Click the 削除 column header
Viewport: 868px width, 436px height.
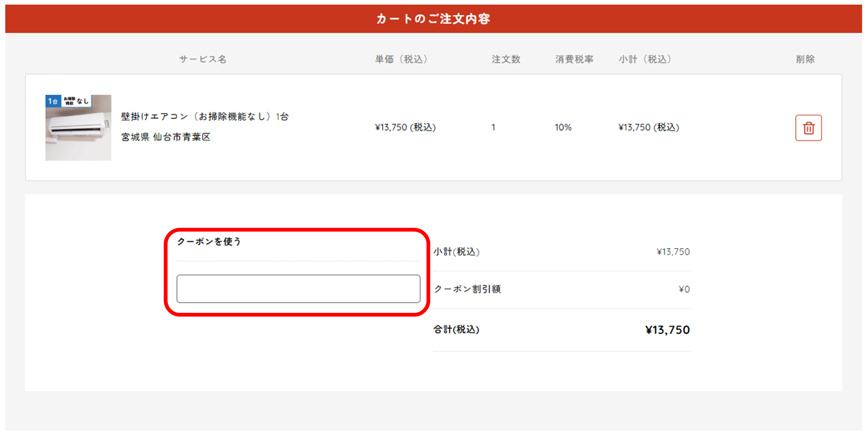805,59
